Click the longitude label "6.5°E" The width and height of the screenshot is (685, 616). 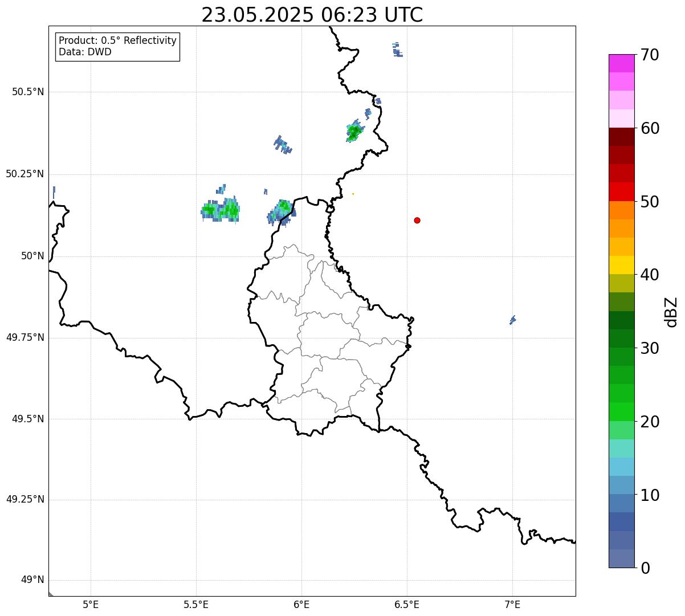(407, 605)
